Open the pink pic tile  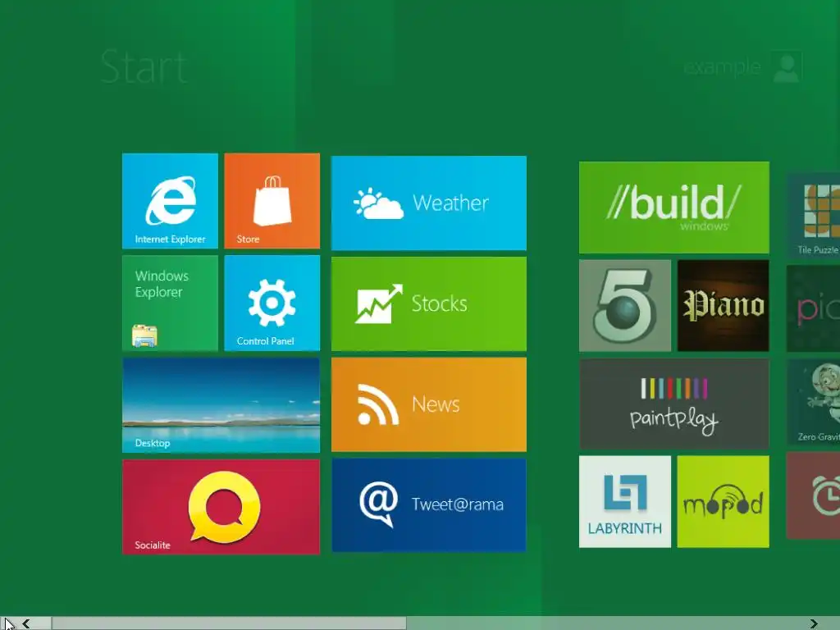point(813,308)
